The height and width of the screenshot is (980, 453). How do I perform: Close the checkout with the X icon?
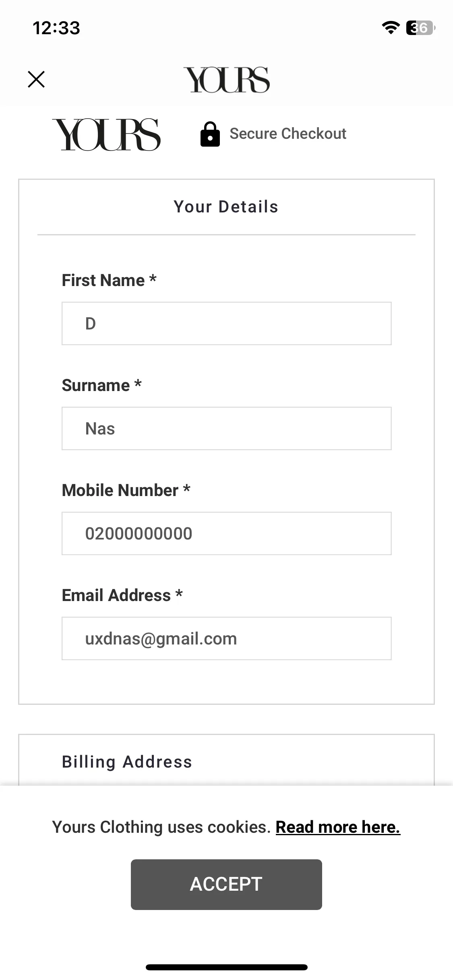pos(36,79)
